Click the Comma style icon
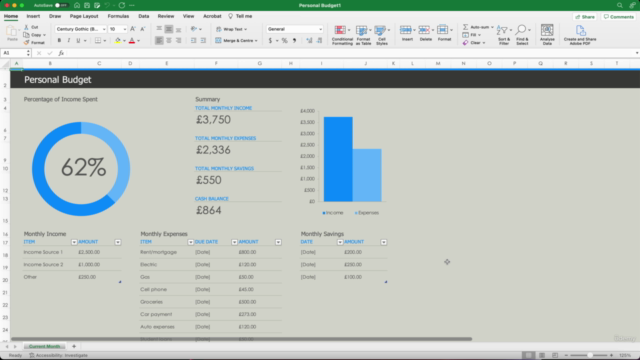Image resolution: width=640 pixels, height=360 pixels. tap(294, 40)
